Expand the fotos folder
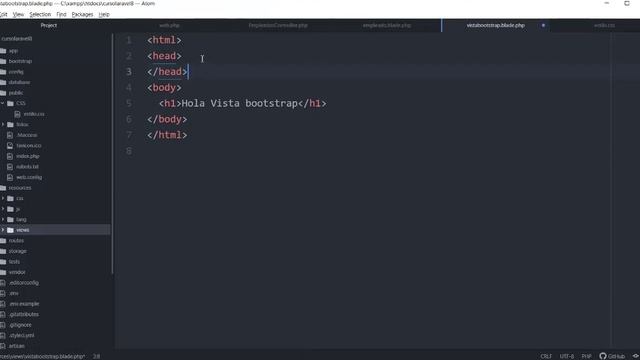Screen dimensions: 640x360 pos(3,124)
